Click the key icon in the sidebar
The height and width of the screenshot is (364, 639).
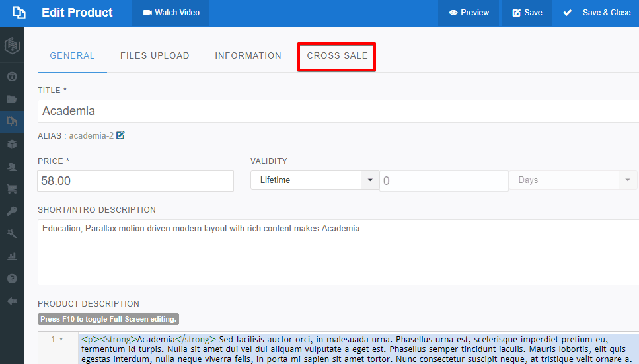tap(12, 211)
